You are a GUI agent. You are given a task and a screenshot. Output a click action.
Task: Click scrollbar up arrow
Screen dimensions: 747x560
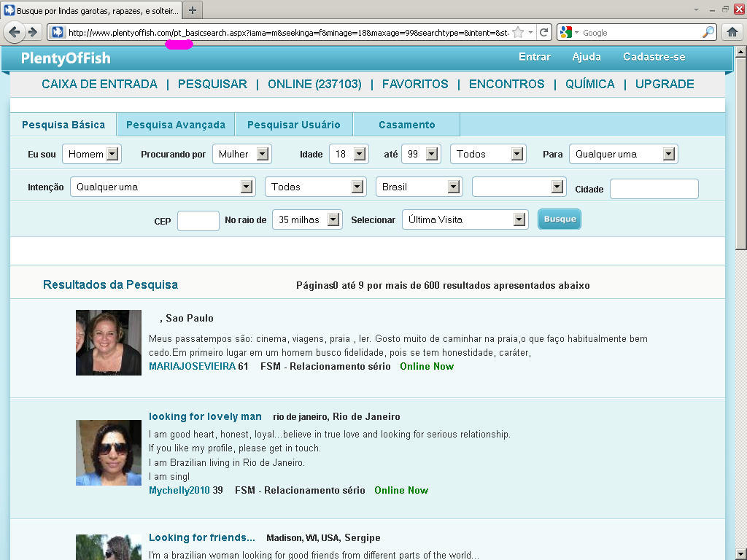[741, 52]
